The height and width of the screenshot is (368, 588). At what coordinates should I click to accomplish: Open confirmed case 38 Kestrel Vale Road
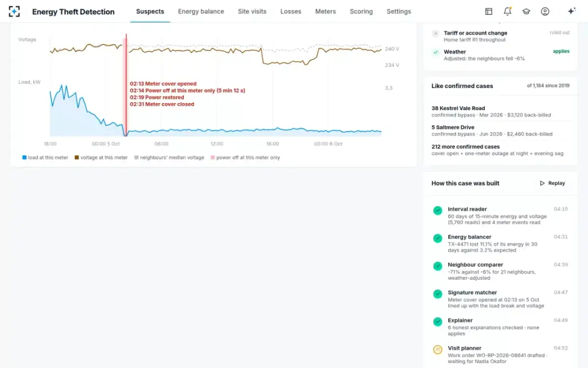(500, 111)
